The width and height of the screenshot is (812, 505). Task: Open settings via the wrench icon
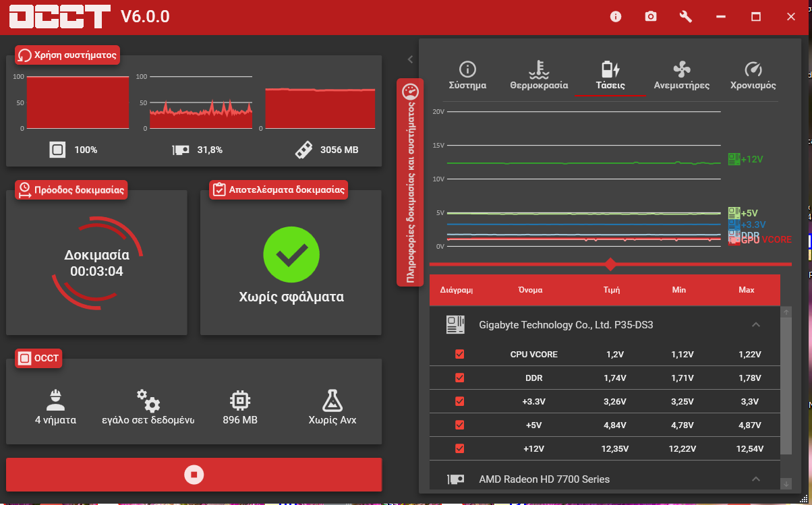[686, 17]
